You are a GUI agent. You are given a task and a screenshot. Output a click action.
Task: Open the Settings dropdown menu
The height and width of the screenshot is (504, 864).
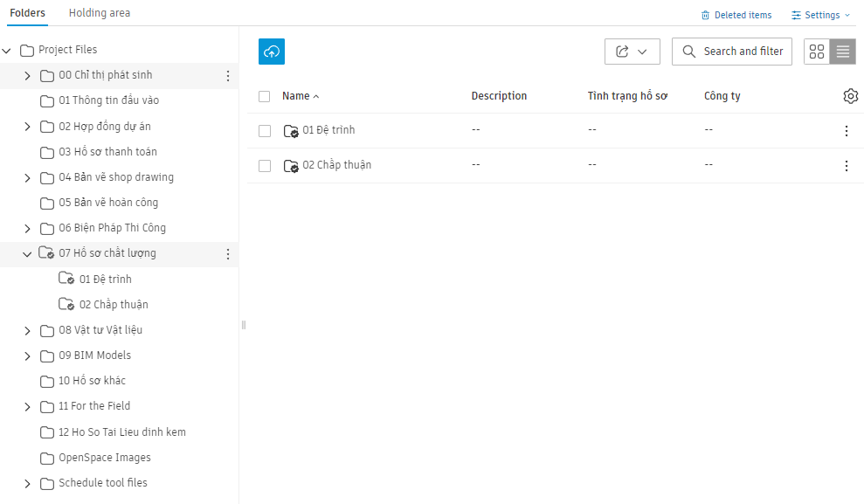coord(820,15)
